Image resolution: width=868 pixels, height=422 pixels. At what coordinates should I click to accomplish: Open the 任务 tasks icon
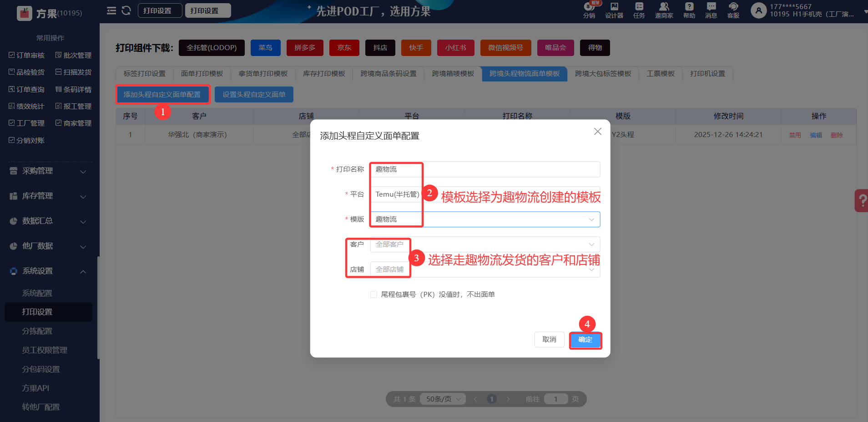(x=639, y=10)
